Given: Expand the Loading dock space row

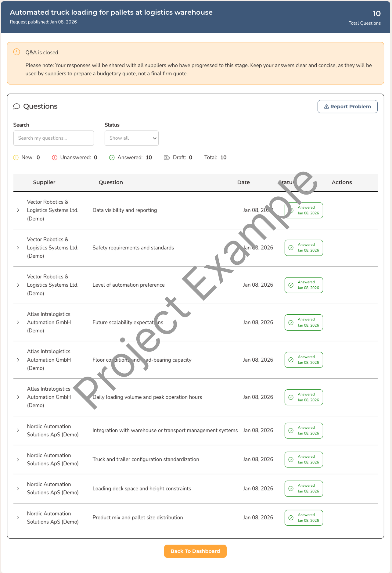Looking at the screenshot, I should click(x=18, y=489).
